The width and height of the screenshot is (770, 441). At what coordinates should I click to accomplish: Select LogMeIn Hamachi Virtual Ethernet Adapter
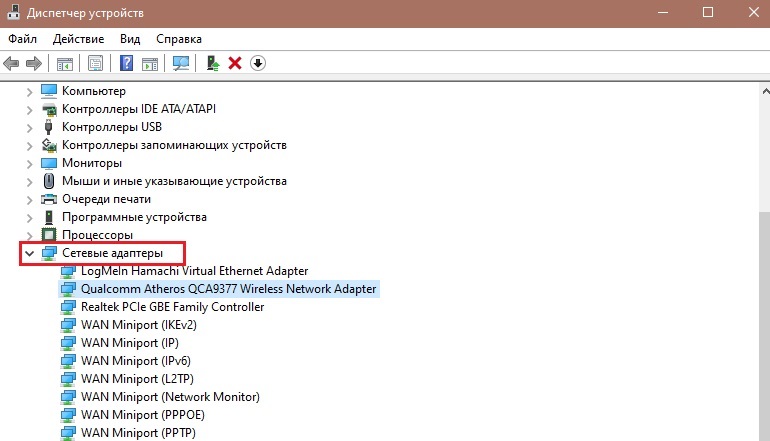pyautogui.click(x=194, y=271)
